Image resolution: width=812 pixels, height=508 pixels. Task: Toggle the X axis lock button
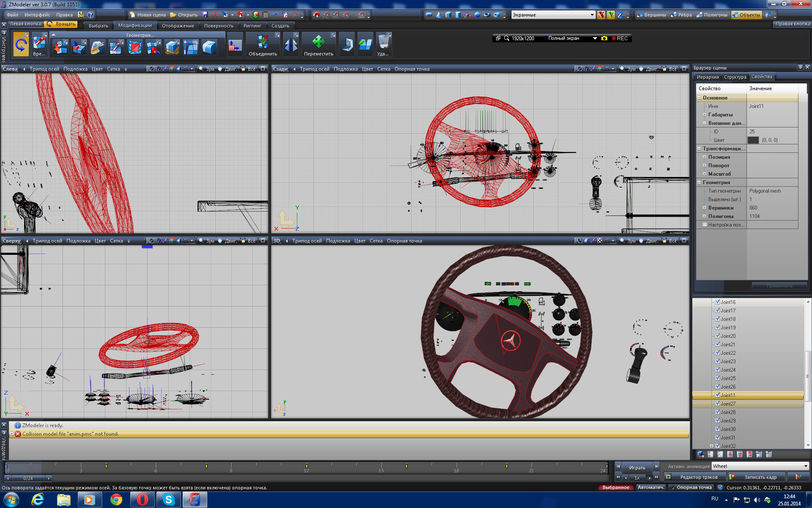tap(601, 15)
